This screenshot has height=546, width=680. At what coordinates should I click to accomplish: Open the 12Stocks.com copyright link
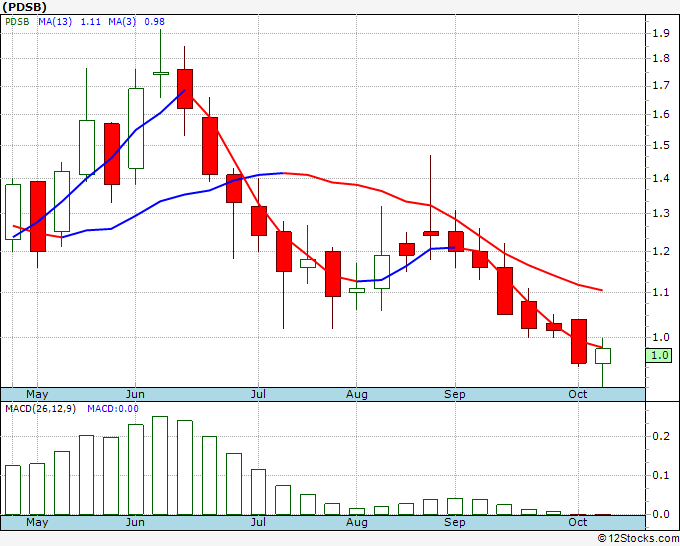tap(638, 538)
